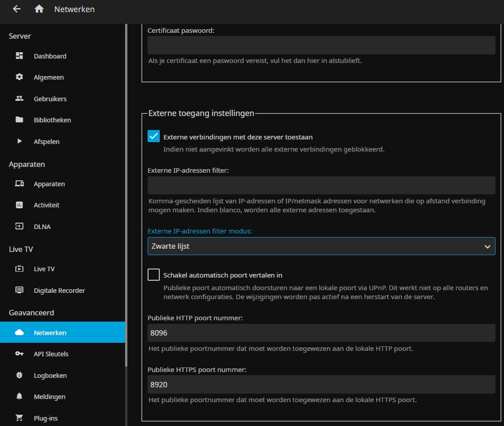Open the Gebruikers people icon
The image size is (504, 426).
[x=19, y=99]
